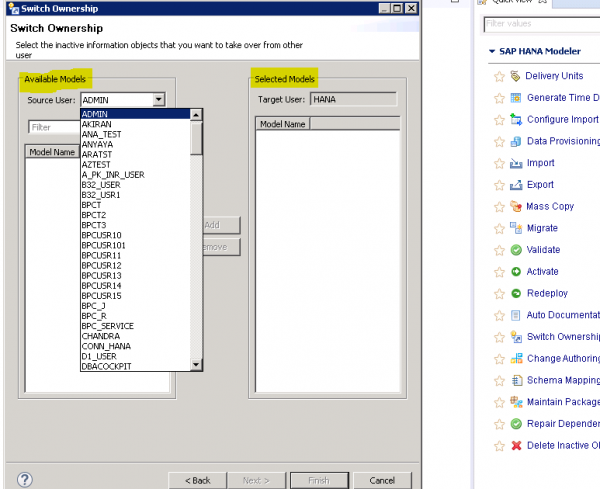The height and width of the screenshot is (489, 600).
Task: Star the Validate entry
Action: [499, 251]
